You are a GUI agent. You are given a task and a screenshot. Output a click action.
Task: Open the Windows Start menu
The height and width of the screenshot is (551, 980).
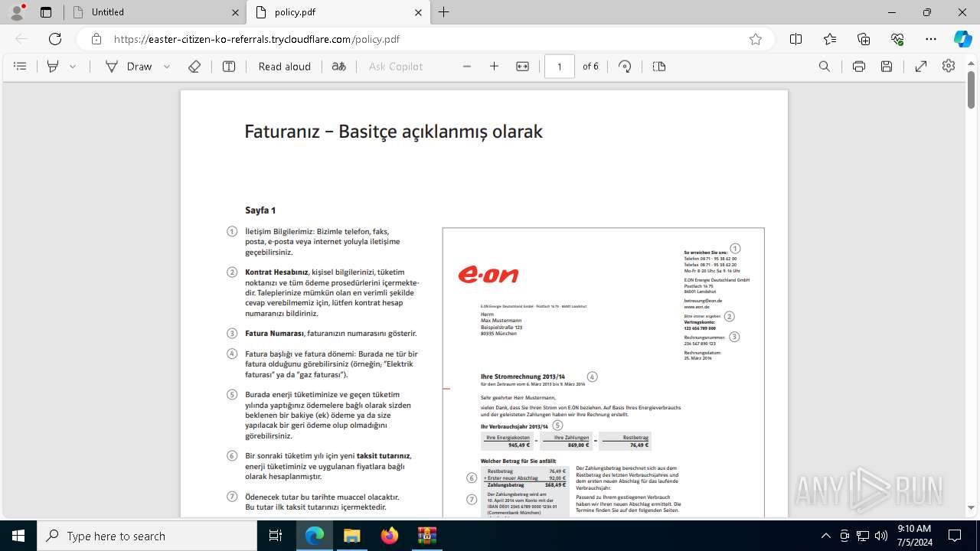[x=18, y=536]
